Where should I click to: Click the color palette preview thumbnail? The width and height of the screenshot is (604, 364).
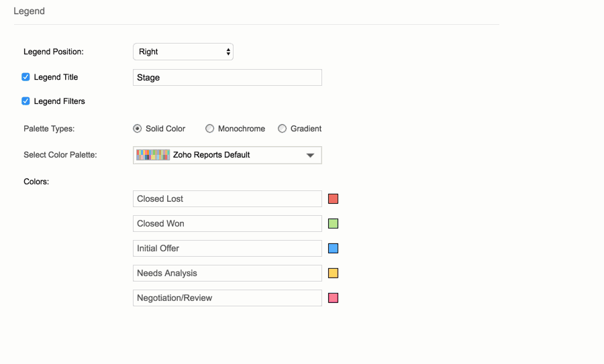(x=153, y=155)
